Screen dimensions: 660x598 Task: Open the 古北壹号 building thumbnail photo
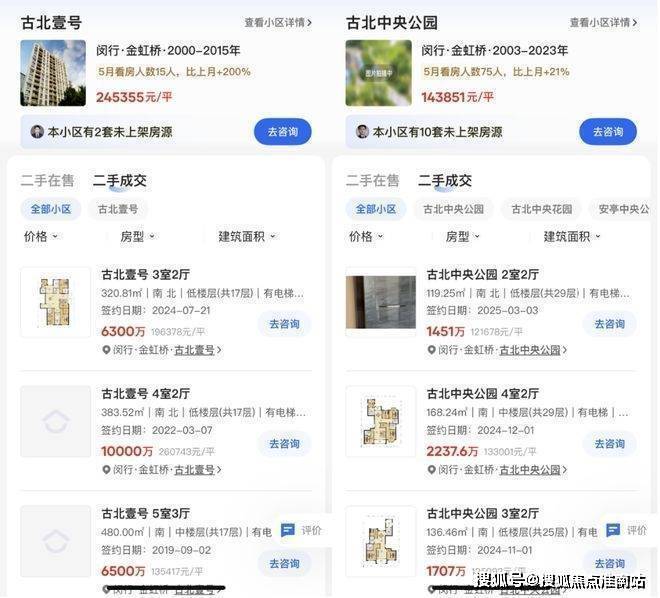pyautogui.click(x=53, y=73)
